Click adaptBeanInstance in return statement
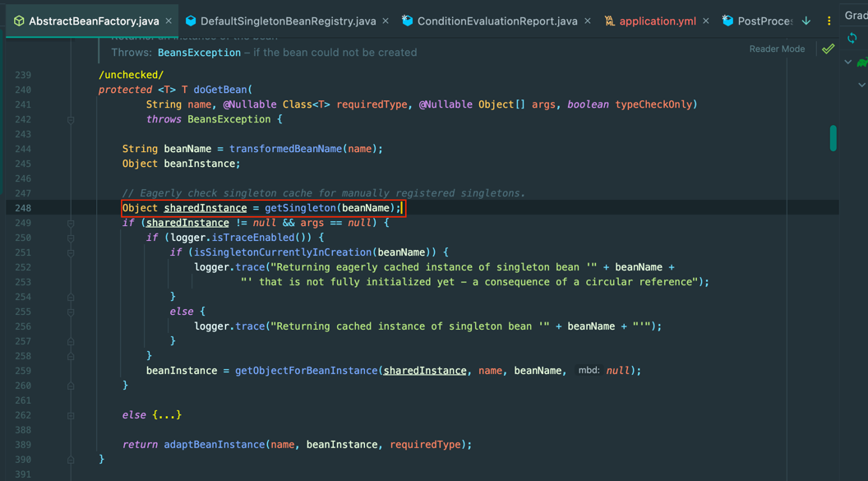The height and width of the screenshot is (481, 868). click(215, 445)
